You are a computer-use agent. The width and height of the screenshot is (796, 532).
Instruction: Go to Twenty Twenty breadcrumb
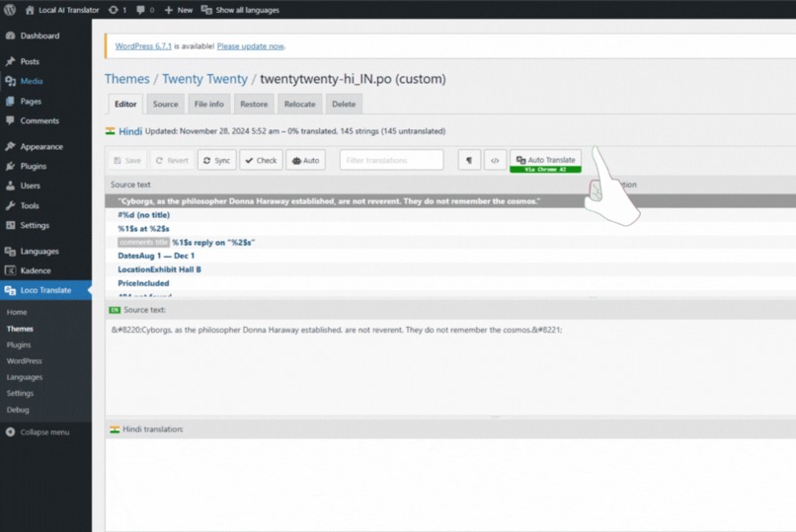click(204, 79)
